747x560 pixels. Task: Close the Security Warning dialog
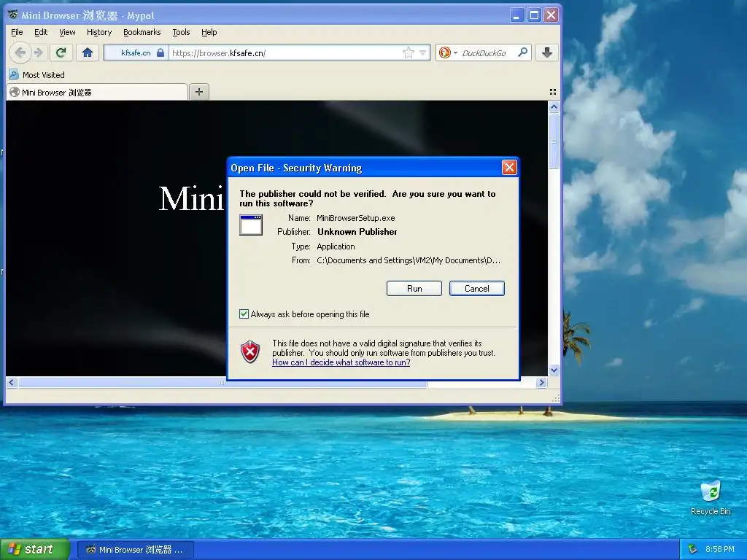[509, 167]
